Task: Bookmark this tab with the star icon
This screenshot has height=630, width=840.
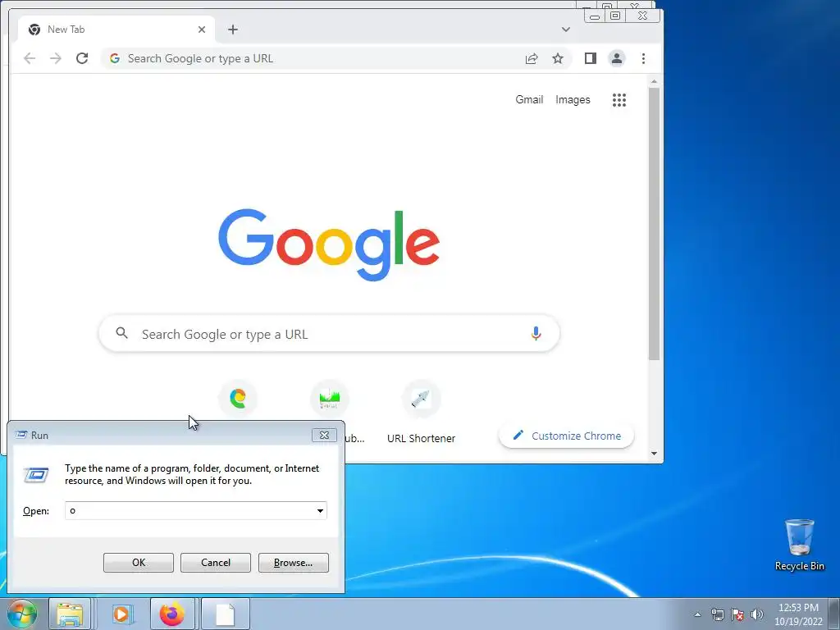Action: (x=558, y=58)
